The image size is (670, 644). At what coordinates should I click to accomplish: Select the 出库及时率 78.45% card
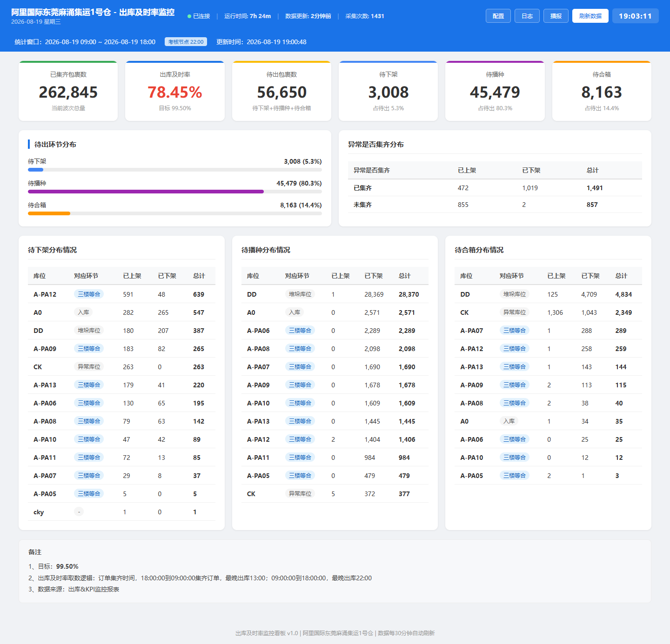[x=175, y=91]
